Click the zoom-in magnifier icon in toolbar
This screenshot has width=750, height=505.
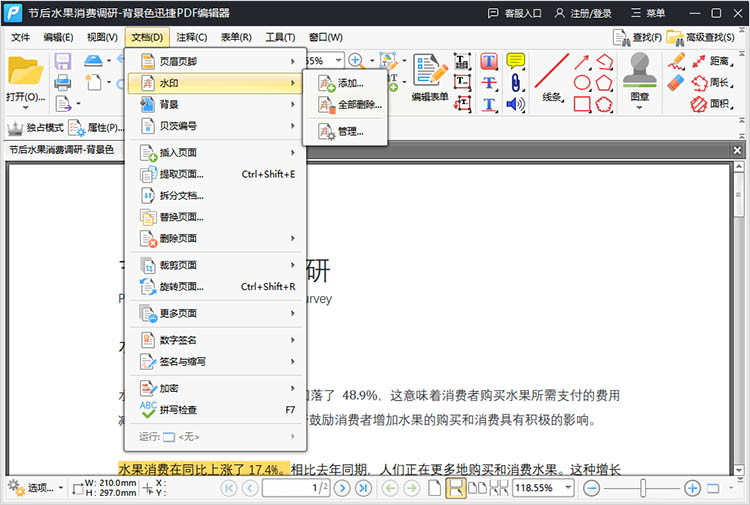click(355, 60)
